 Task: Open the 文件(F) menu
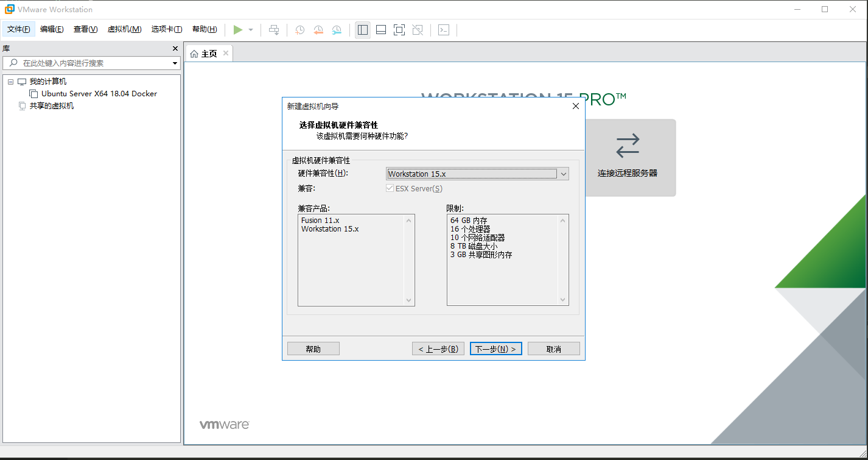coord(19,29)
